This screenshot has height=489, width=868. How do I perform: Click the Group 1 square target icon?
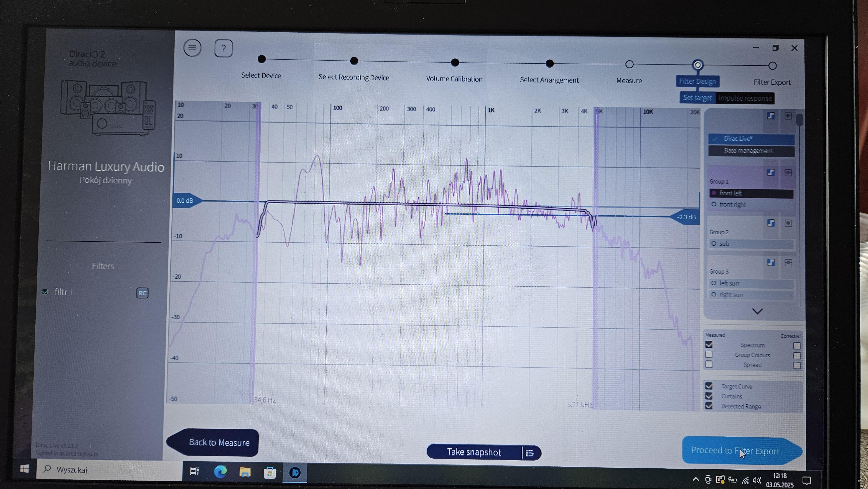click(788, 173)
